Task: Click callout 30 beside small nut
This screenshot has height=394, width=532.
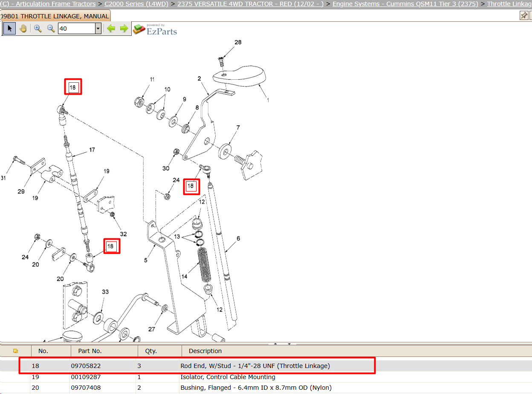Action: pyautogui.click(x=166, y=168)
